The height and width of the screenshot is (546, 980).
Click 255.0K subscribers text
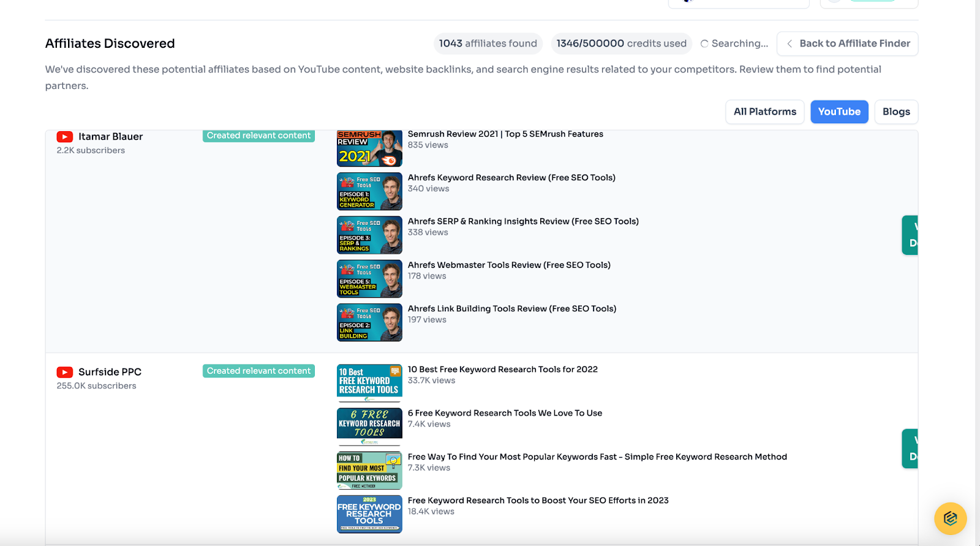96,386
